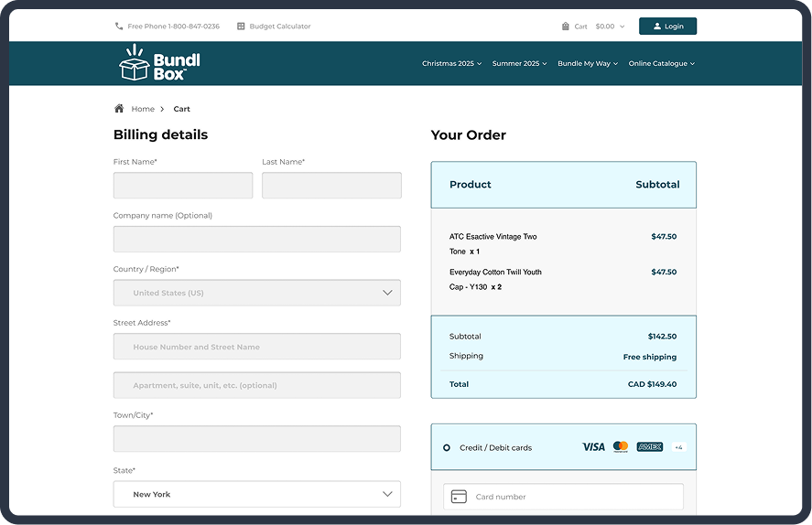The height and width of the screenshot is (525, 812).
Task: Open the Bundle My Way menu
Action: pos(588,63)
